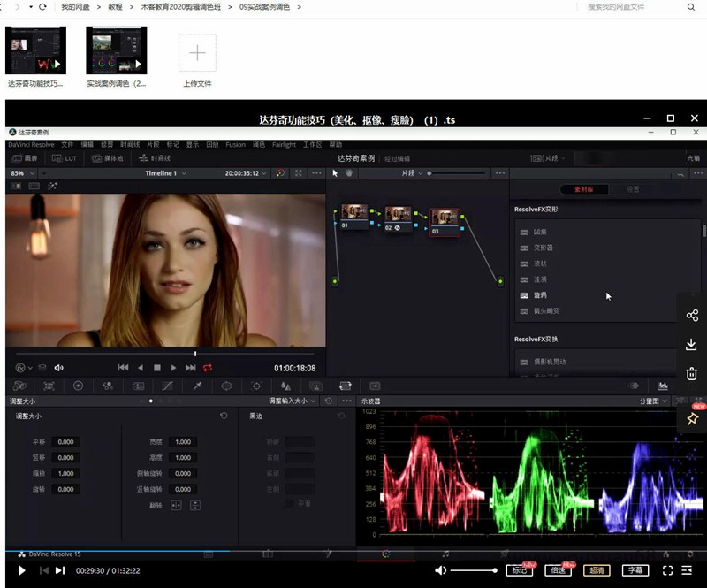Switch to the 素材库 library tab
Screen dimensions: 707x588
(x=584, y=189)
